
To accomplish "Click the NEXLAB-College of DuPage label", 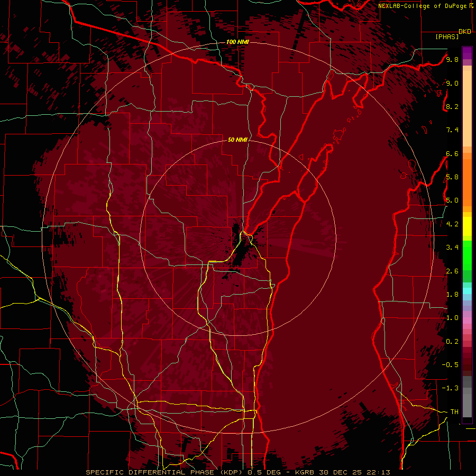I will pos(422,6).
